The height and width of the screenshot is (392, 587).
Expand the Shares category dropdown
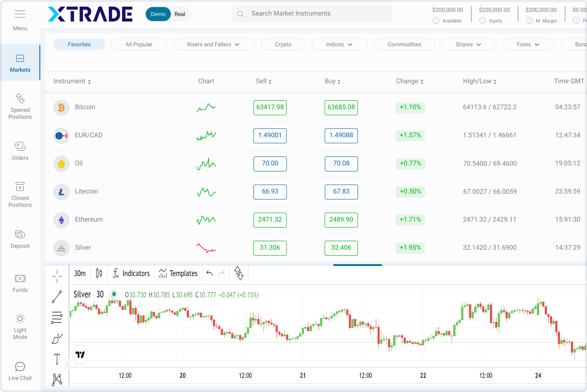click(x=468, y=44)
